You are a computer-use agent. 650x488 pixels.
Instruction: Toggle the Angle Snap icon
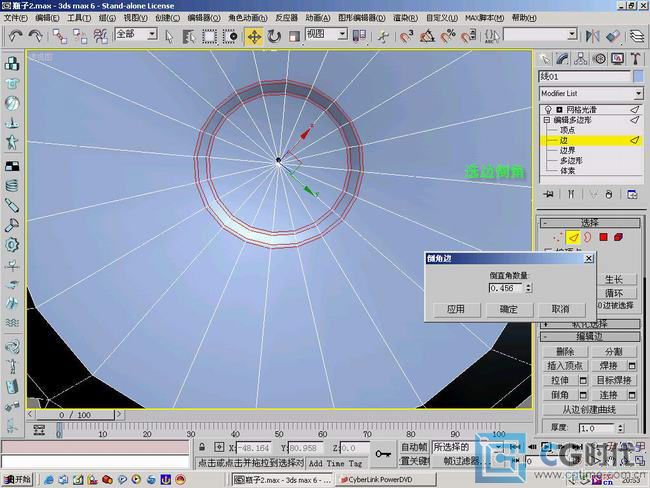427,36
